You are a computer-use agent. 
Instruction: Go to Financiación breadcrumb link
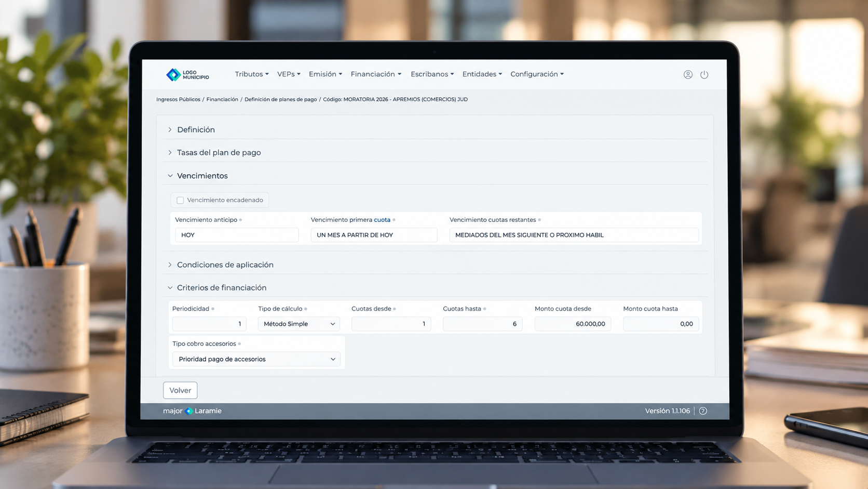(x=222, y=99)
